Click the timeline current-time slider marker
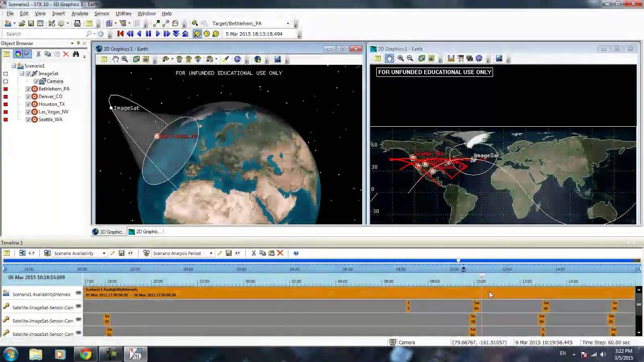This screenshot has height=362, width=644. click(x=463, y=269)
